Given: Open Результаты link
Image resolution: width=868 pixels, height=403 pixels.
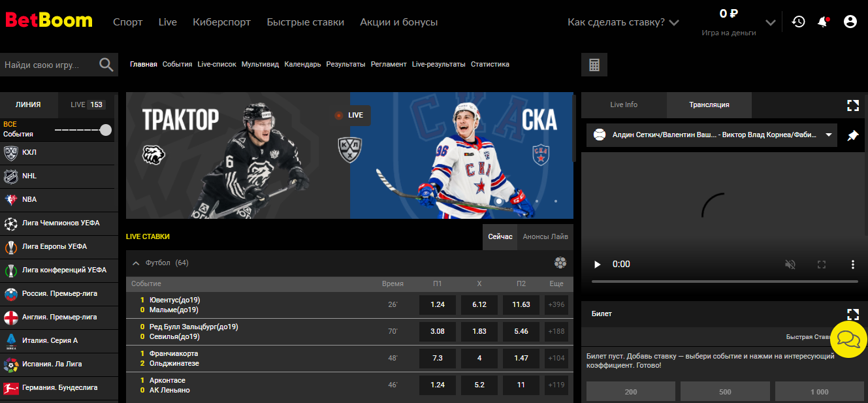Looking at the screenshot, I should coord(346,65).
